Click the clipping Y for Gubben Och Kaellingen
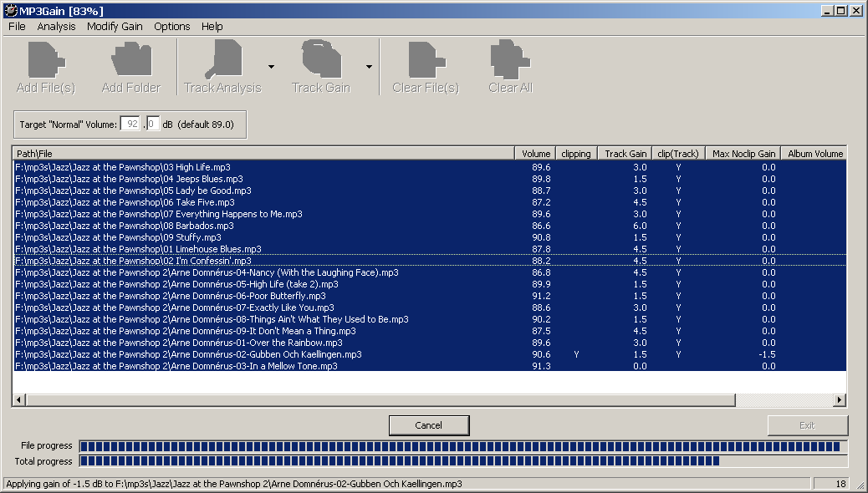868x493 pixels. click(x=576, y=354)
